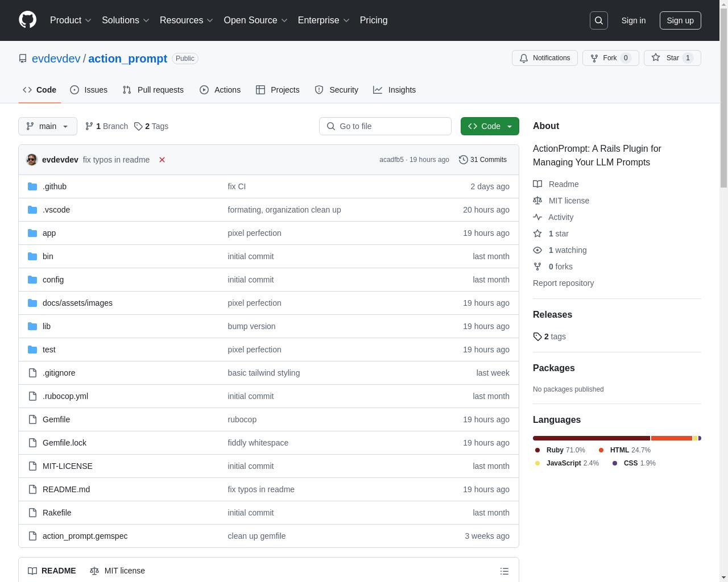
Task: Expand the Open Source menu
Action: 256,20
